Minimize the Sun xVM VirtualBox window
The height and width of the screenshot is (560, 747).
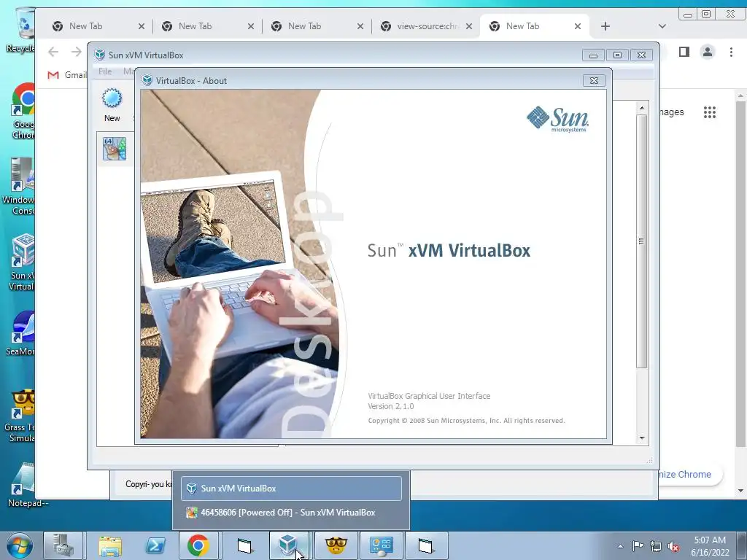tap(593, 55)
